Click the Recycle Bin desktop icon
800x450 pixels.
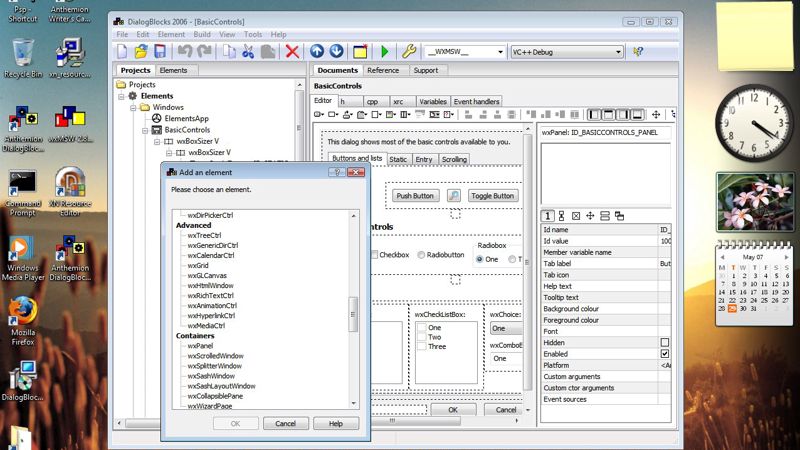click(x=23, y=59)
